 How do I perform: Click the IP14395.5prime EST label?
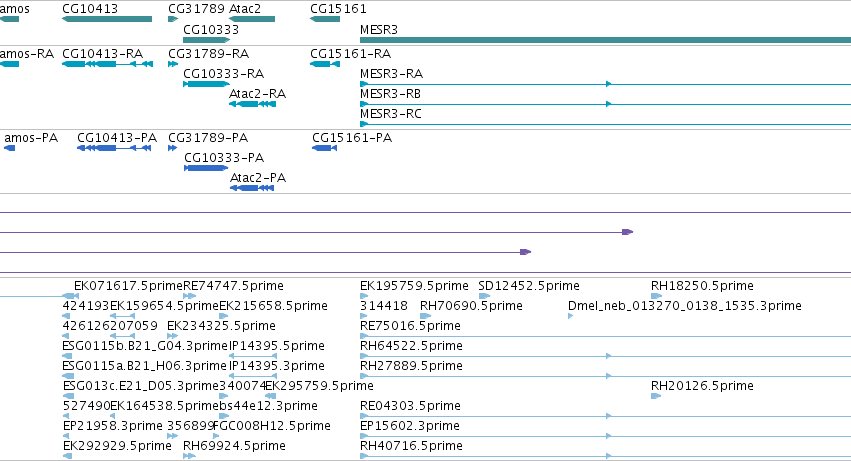tap(277, 346)
